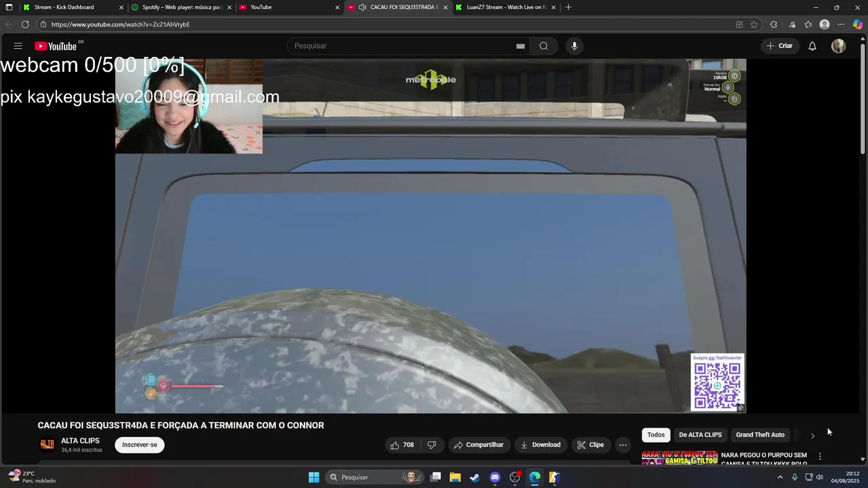
Task: Open the NARA PEGOU O PURPOU recommended video thumbnail
Action: [x=679, y=457]
